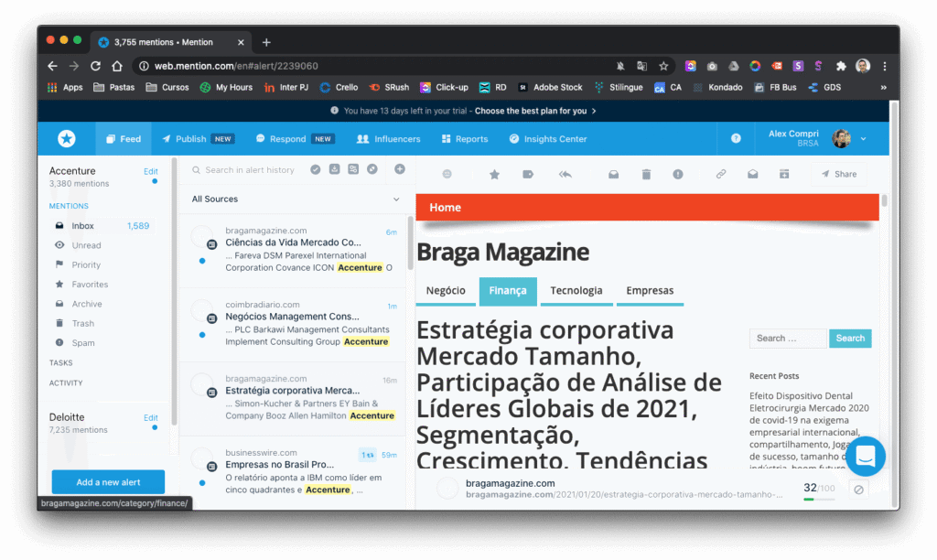
Task: Open the Trash folder
Action: tap(82, 323)
